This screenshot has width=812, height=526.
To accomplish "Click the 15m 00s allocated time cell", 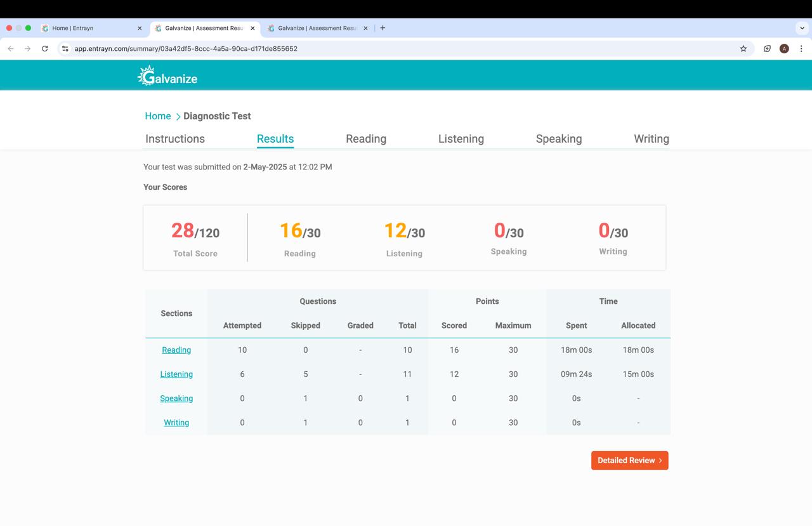I will tap(638, 374).
